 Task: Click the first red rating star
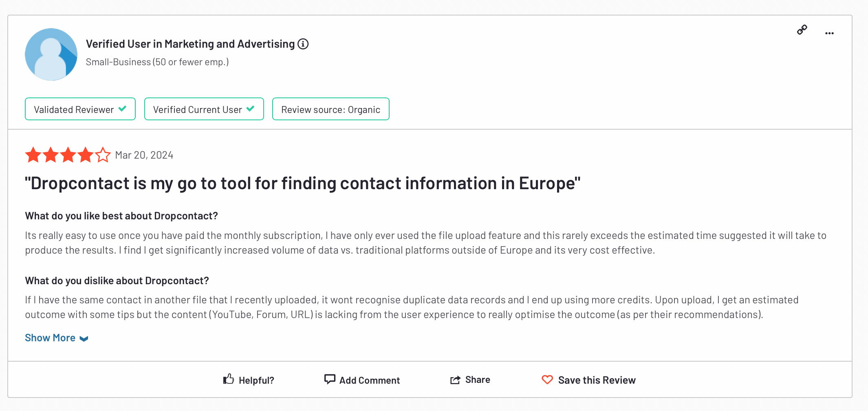pyautogui.click(x=33, y=155)
